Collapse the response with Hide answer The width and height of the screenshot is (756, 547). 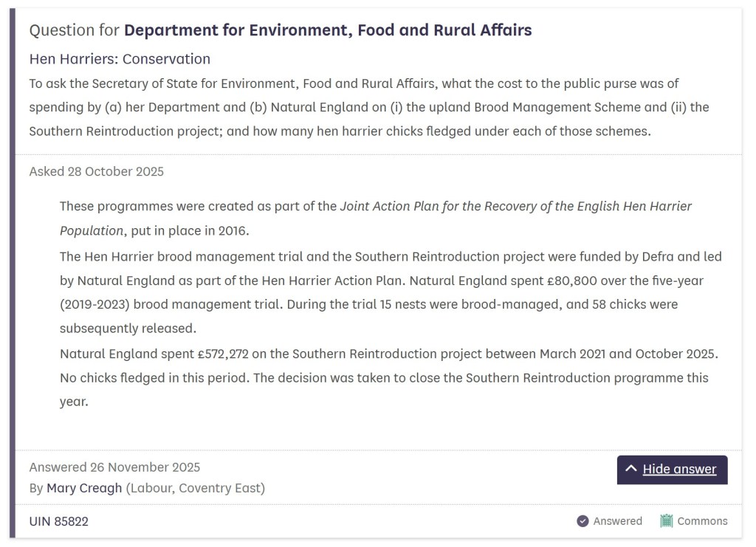tap(679, 469)
